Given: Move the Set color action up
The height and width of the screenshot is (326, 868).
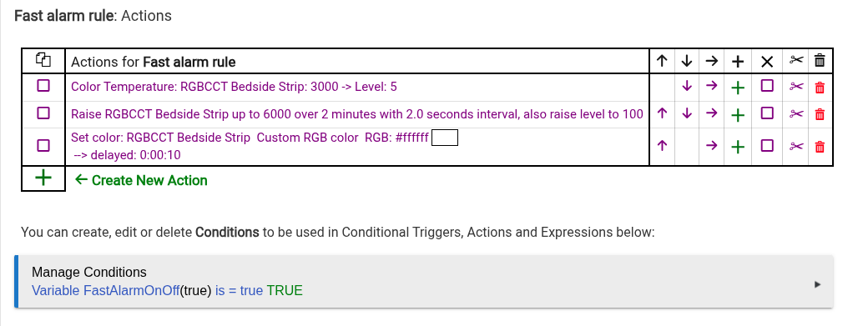Looking at the screenshot, I should click(662, 146).
